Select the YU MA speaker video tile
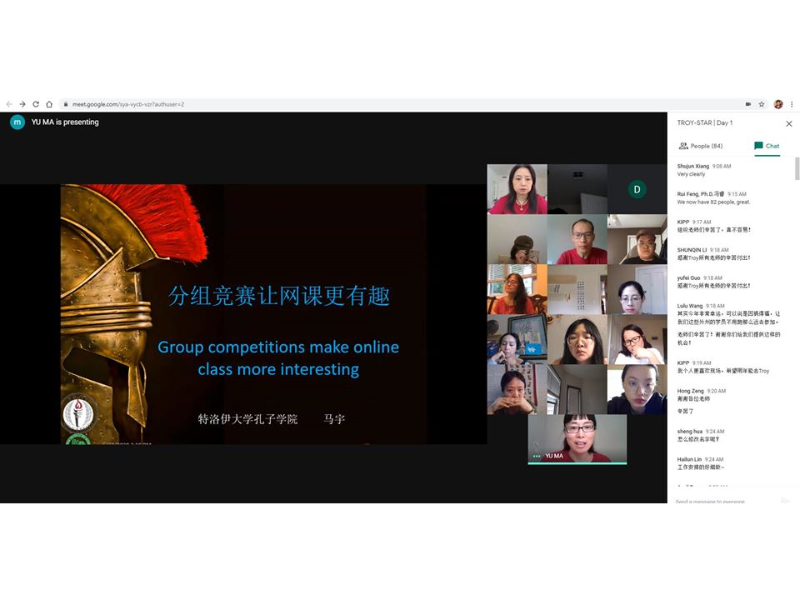 577,439
